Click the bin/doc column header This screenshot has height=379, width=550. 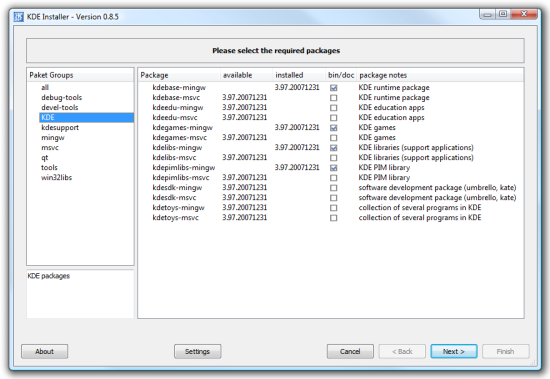(341, 75)
